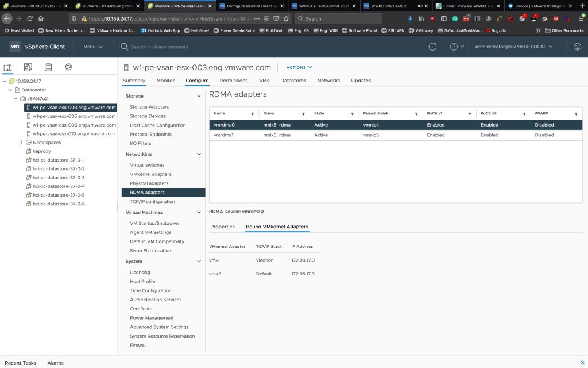The height and width of the screenshot is (368, 588).
Task: Open the ACTIONS dropdown for the host
Action: tap(299, 67)
